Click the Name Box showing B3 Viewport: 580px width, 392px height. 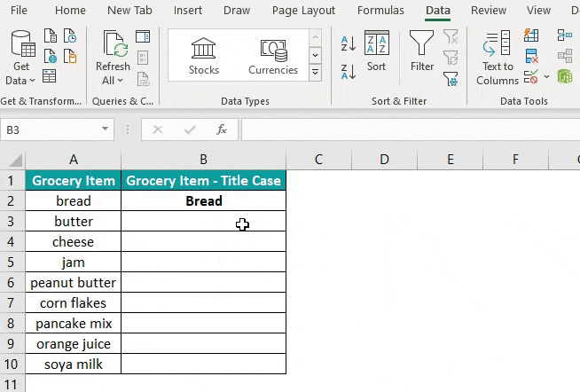[51, 129]
